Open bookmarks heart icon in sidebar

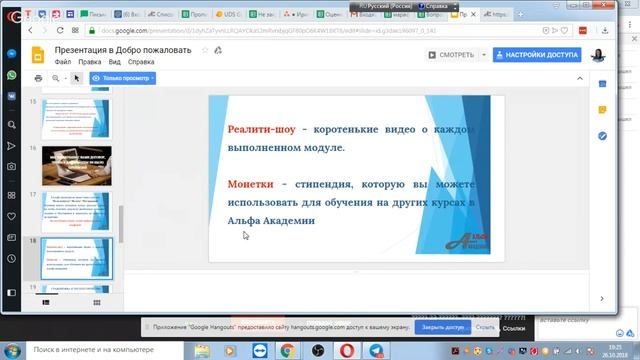(11, 216)
